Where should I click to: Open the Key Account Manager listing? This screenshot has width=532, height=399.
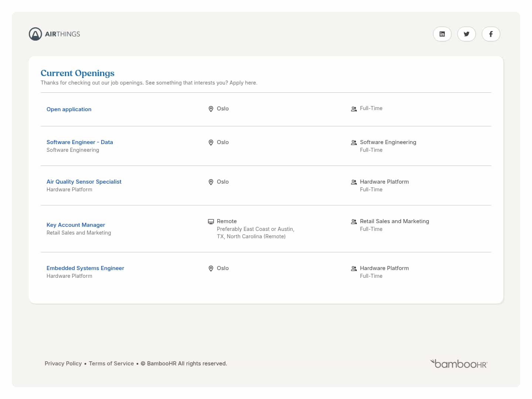(76, 225)
